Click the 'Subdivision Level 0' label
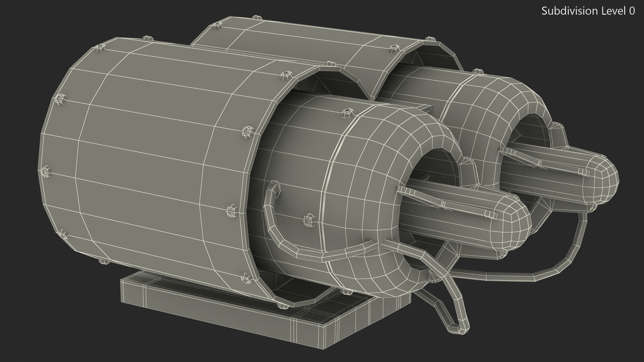 click(x=588, y=11)
